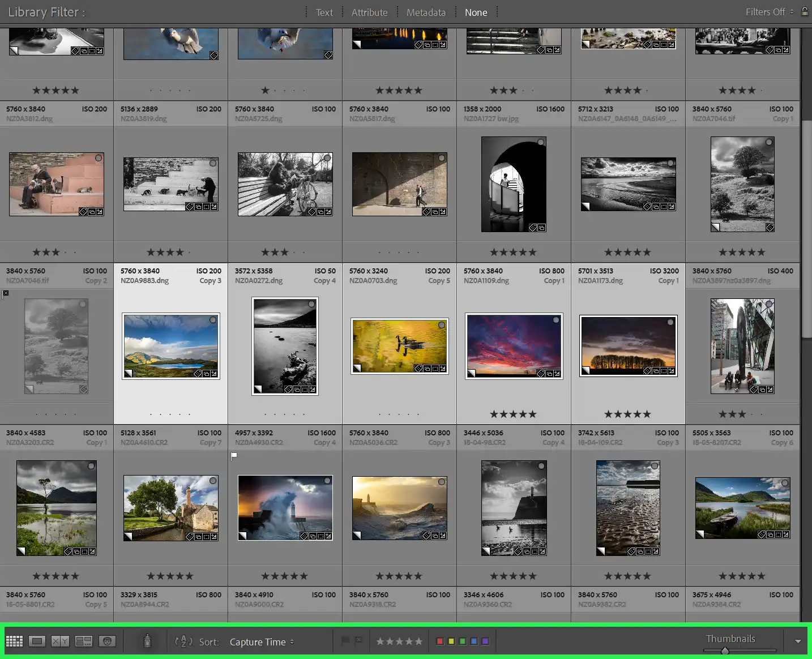Select the Attribute filter tab

click(369, 12)
